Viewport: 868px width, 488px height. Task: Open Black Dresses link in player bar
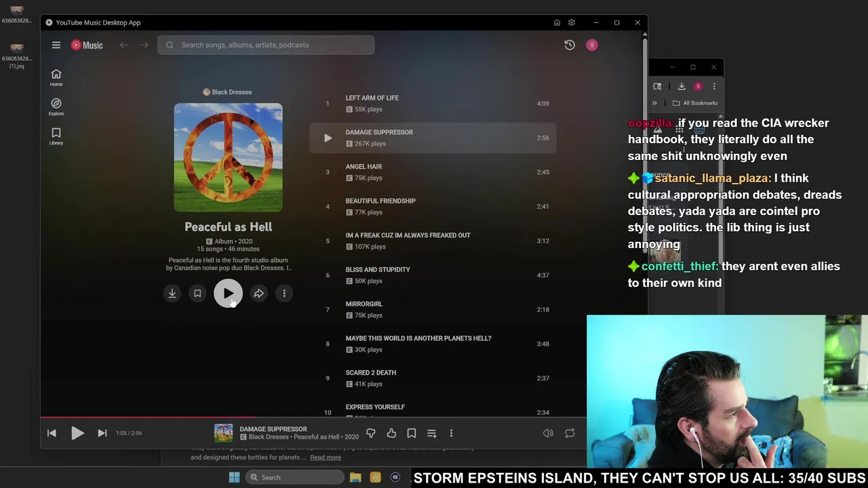[269, 437]
